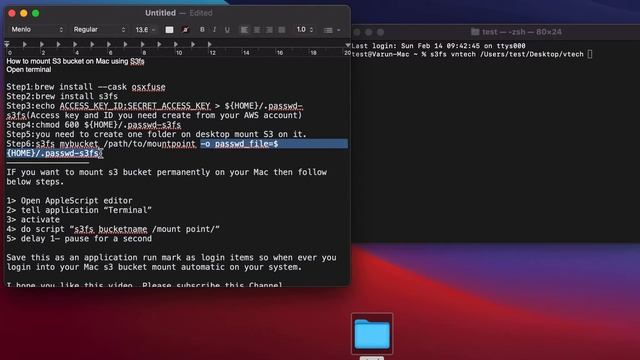Click the 'Step4:chmod 600' line

[x=93, y=125]
